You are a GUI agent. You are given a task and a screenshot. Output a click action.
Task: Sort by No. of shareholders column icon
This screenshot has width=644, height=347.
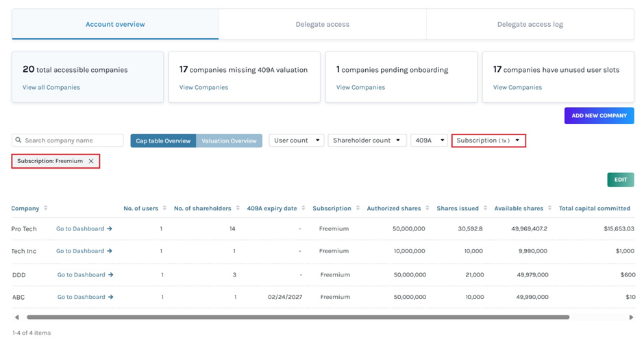238,208
